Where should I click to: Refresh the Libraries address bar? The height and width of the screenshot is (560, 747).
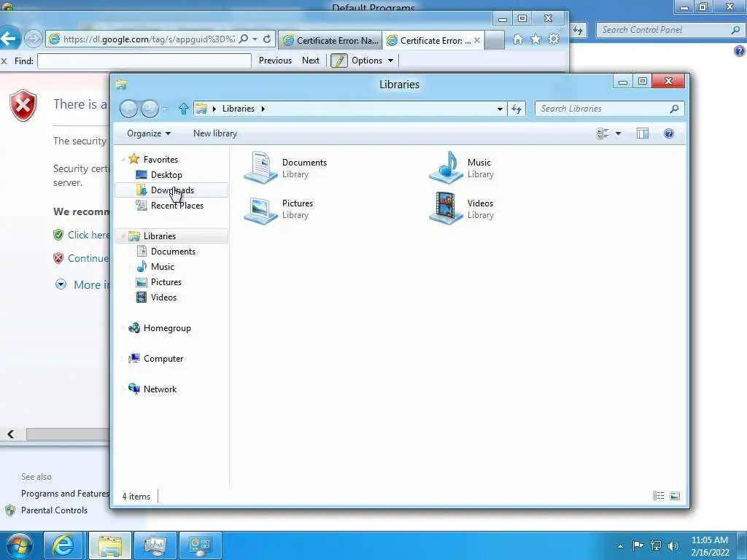click(516, 109)
